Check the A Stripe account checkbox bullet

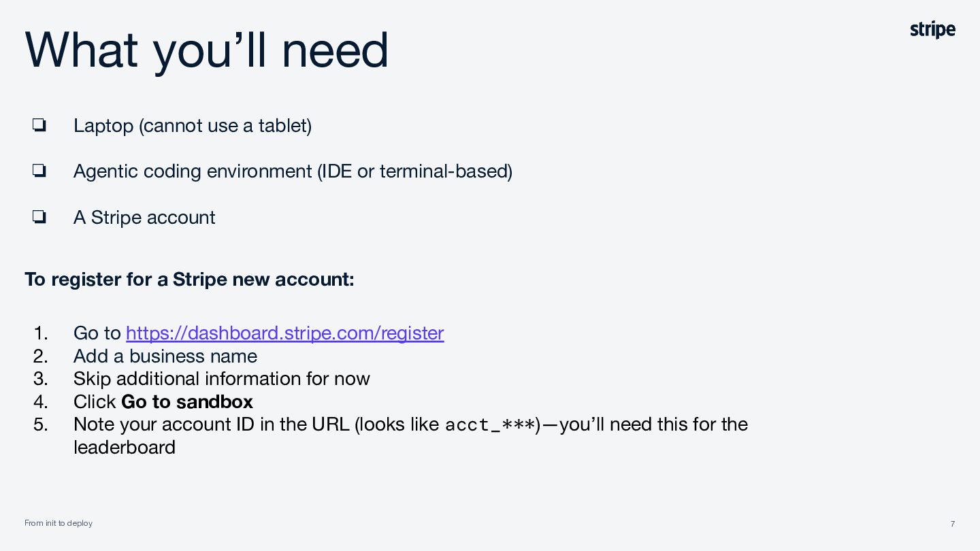click(x=39, y=217)
